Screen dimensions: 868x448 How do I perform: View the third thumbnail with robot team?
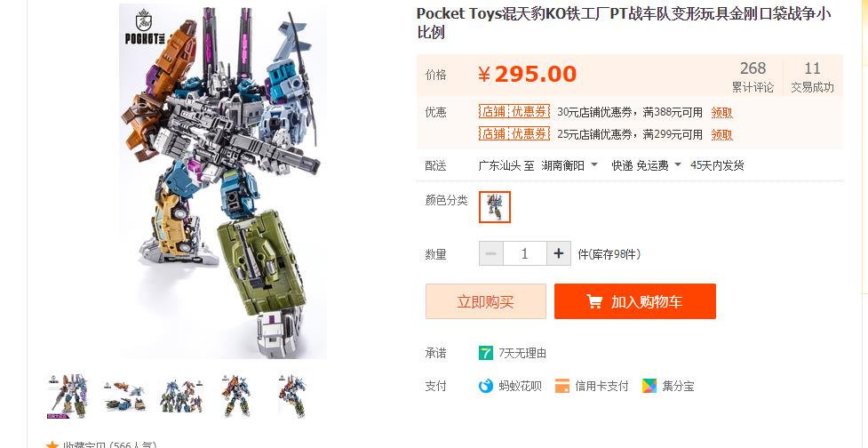tap(181, 396)
